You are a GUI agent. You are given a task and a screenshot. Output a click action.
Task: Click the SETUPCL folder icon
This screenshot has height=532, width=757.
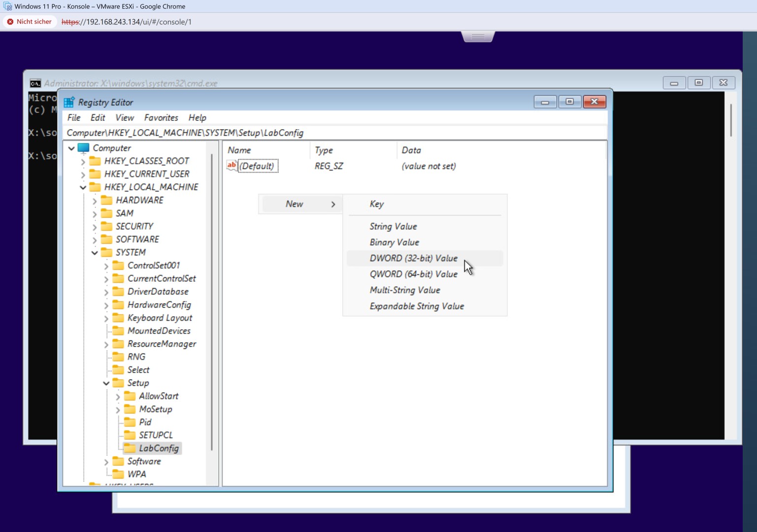130,435
